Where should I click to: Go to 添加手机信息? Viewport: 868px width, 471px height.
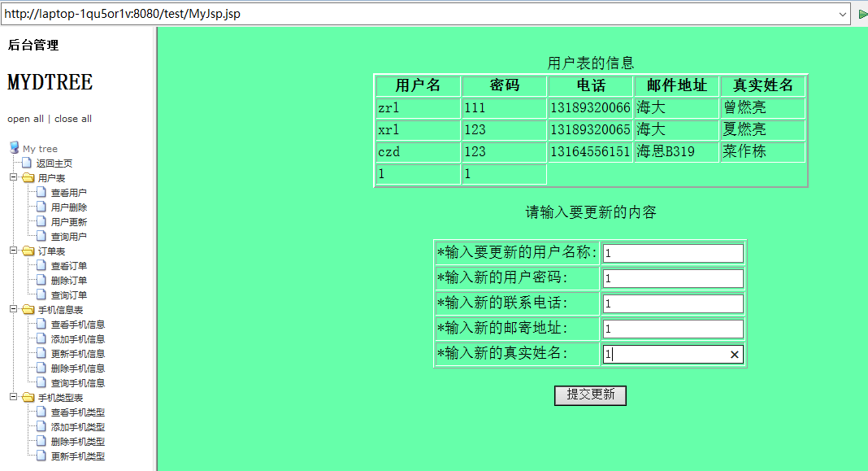tap(77, 339)
